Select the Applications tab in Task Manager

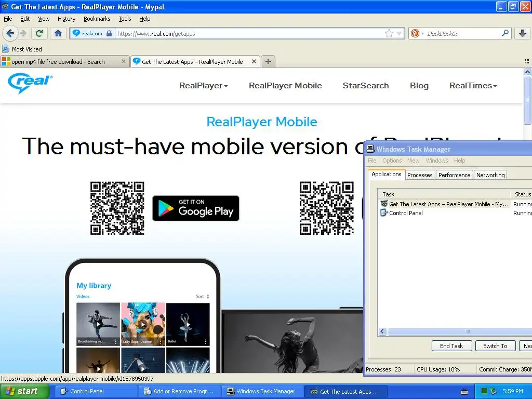(x=387, y=174)
